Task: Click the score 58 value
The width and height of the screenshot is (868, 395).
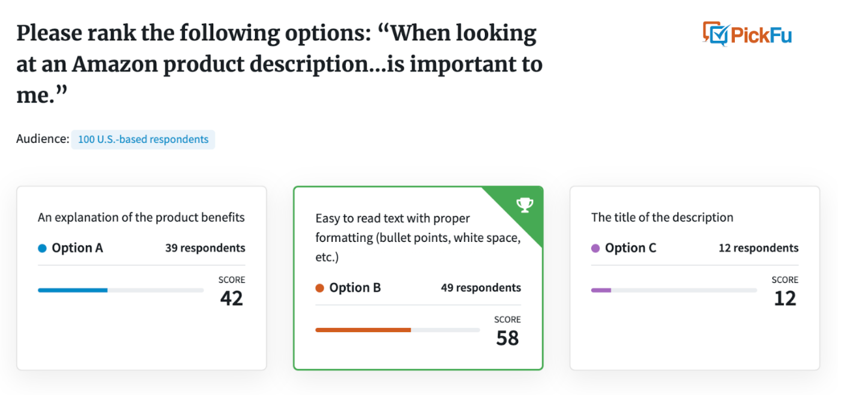Action: [x=507, y=338]
